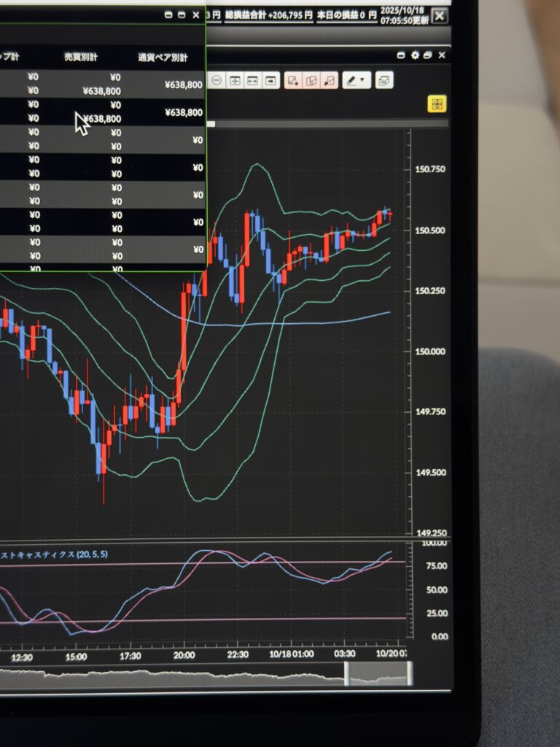Select the middle pink drawing tool icon
This screenshot has width=560, height=747.
tap(311, 80)
